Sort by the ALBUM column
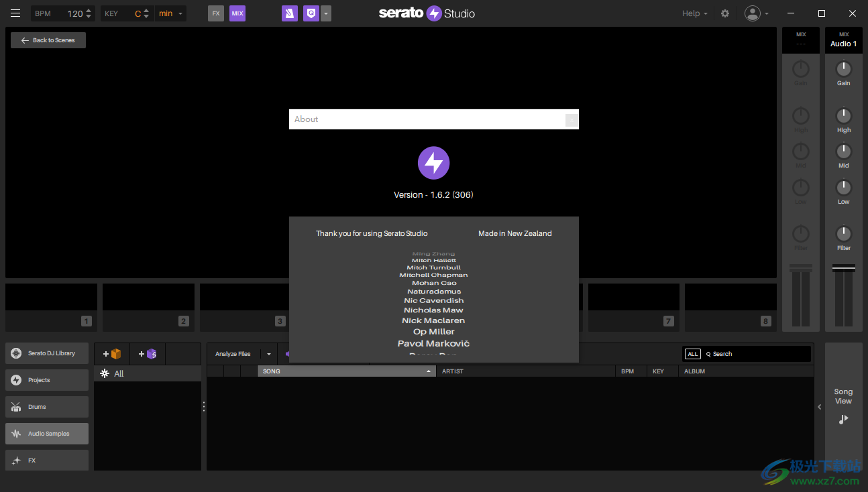 pos(746,371)
